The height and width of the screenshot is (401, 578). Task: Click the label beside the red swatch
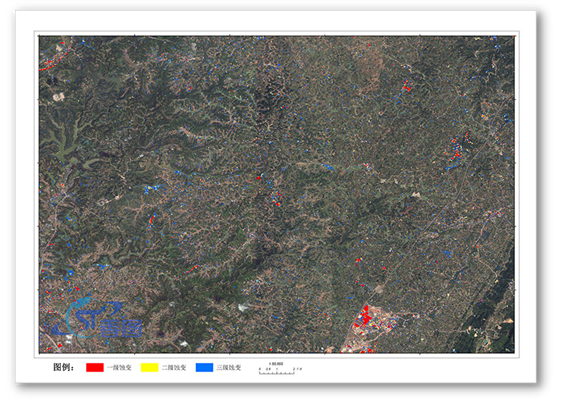119,367
